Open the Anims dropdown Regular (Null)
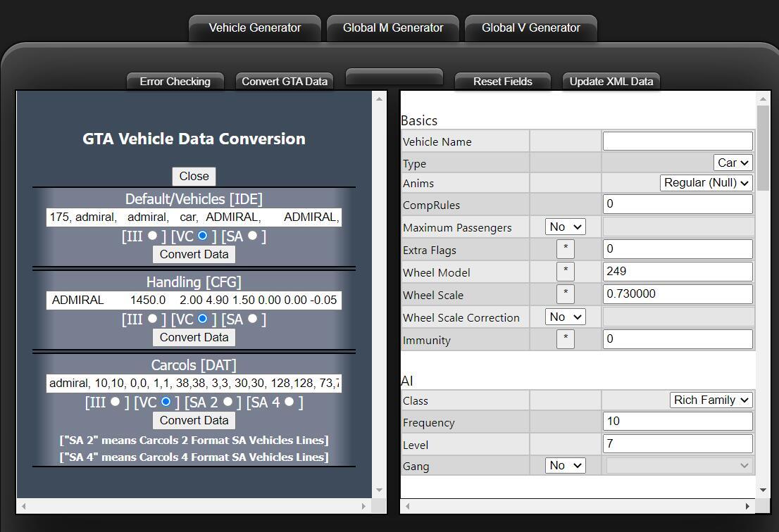The image size is (779, 532). [x=706, y=183]
